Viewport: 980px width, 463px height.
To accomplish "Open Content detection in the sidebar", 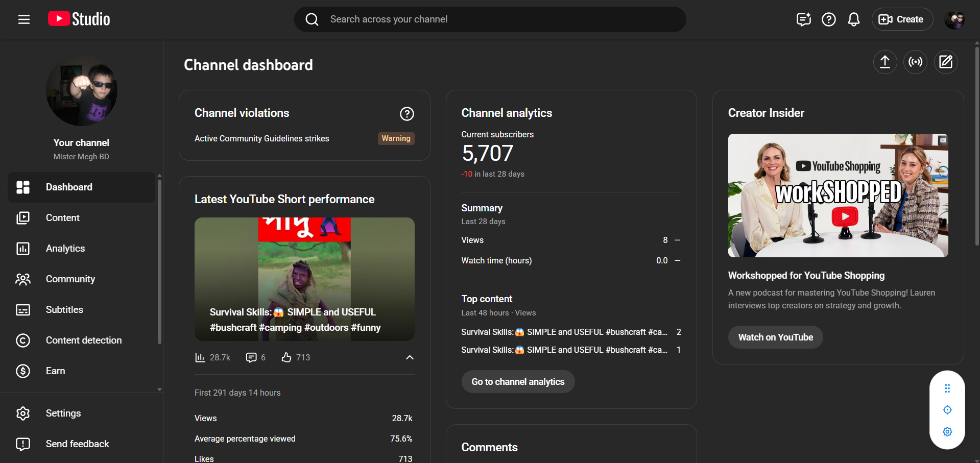I will click(x=82, y=340).
